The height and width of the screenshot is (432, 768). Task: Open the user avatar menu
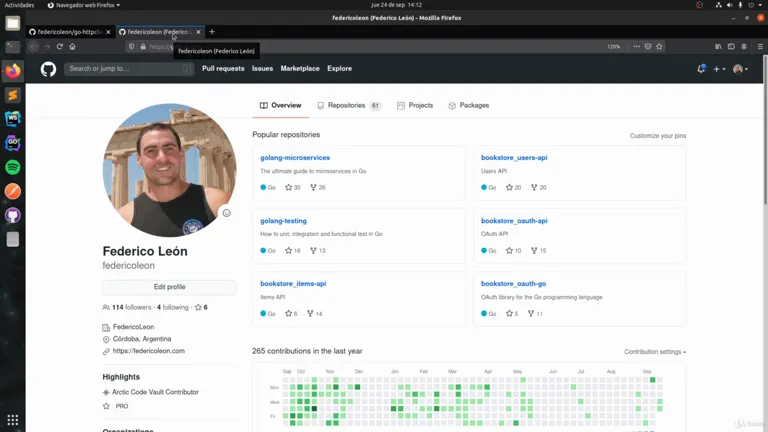pos(740,69)
